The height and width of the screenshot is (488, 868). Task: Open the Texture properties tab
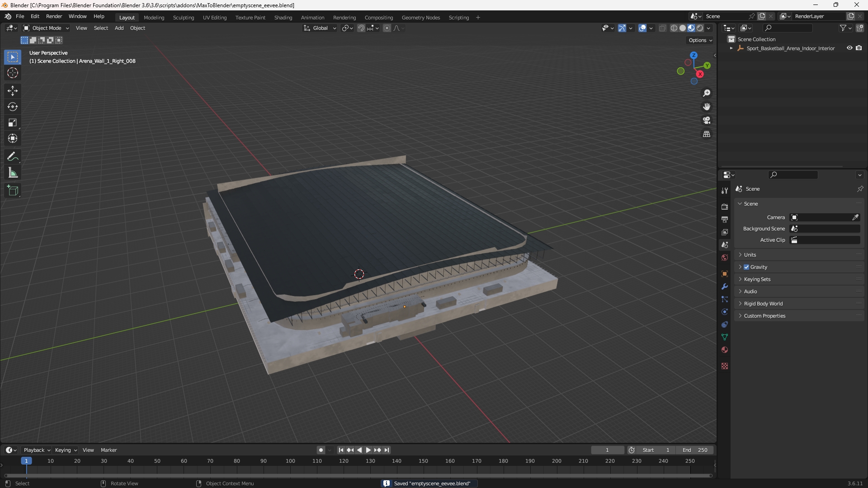(x=725, y=366)
